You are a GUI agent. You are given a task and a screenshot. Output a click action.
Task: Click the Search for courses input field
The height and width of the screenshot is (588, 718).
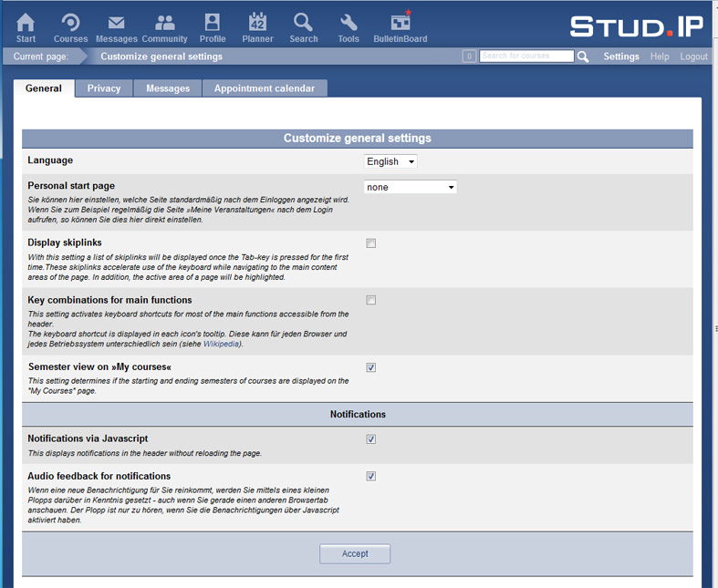526,56
